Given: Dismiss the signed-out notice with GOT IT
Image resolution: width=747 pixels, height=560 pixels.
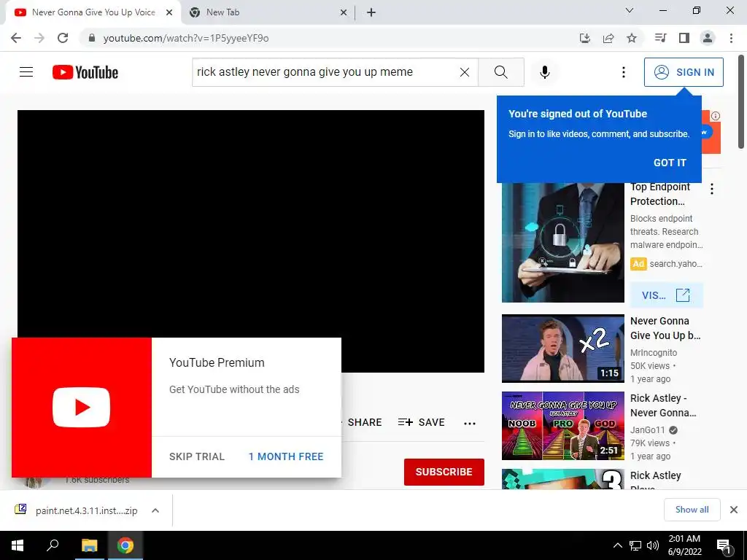Looking at the screenshot, I should coord(670,163).
